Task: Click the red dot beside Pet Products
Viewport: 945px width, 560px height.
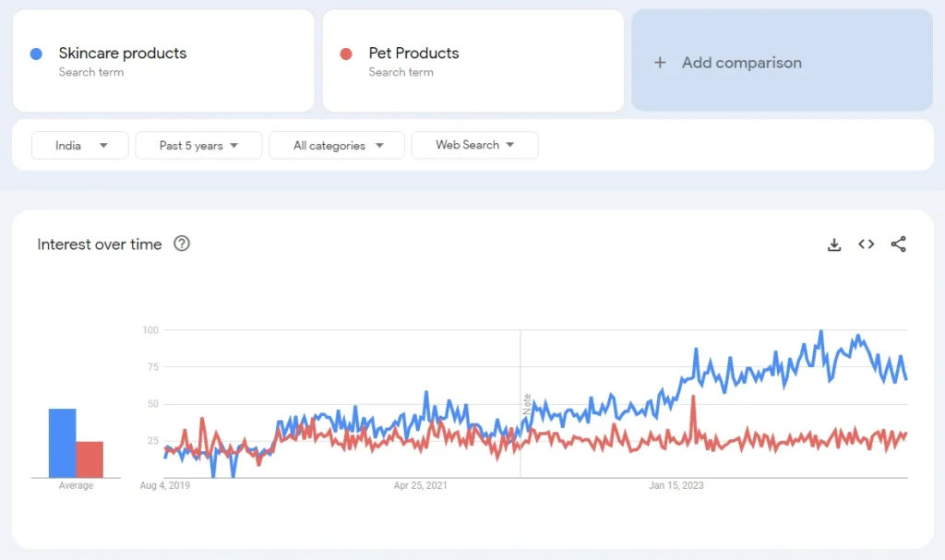Action: tap(347, 54)
